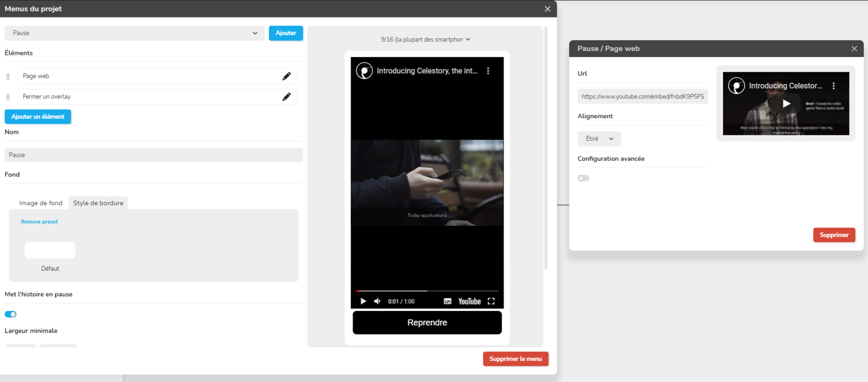Toggle Met l'histoire en pause switch

click(x=11, y=314)
